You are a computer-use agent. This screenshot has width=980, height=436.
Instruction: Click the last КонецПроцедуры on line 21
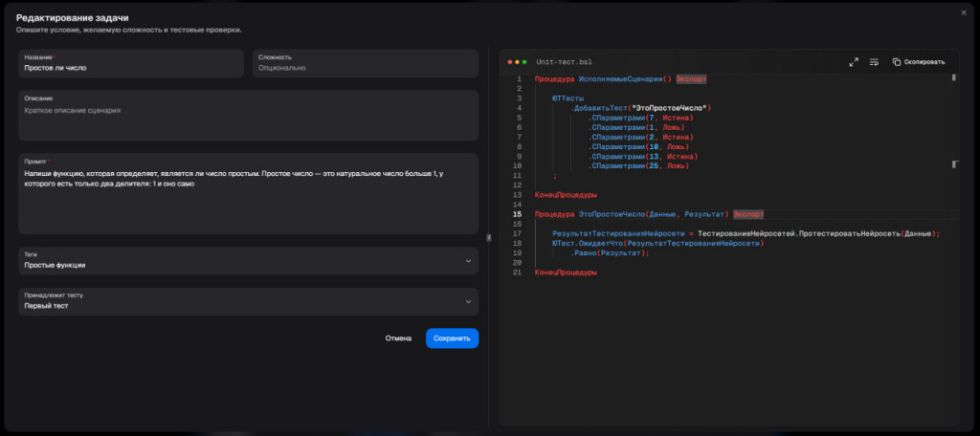click(x=566, y=272)
